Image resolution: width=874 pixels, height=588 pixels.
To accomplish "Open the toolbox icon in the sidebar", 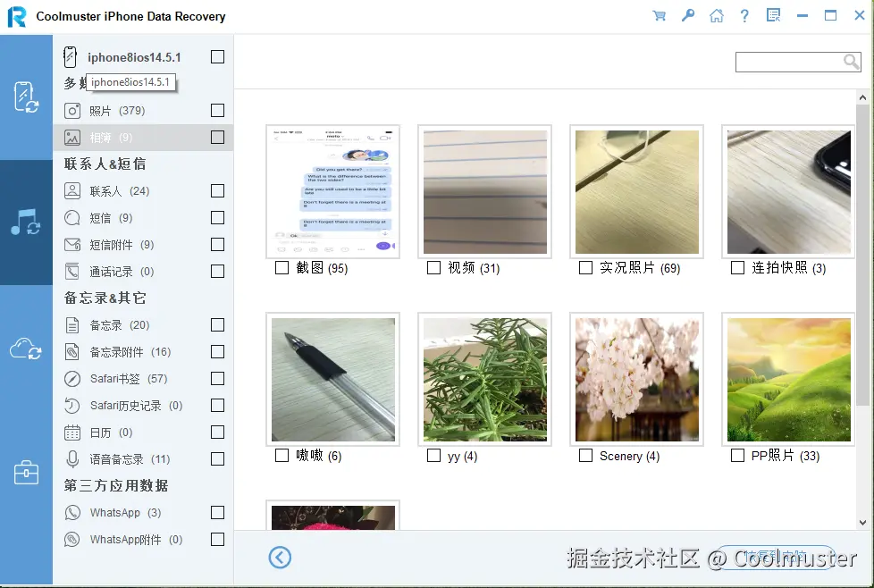I will point(27,469).
